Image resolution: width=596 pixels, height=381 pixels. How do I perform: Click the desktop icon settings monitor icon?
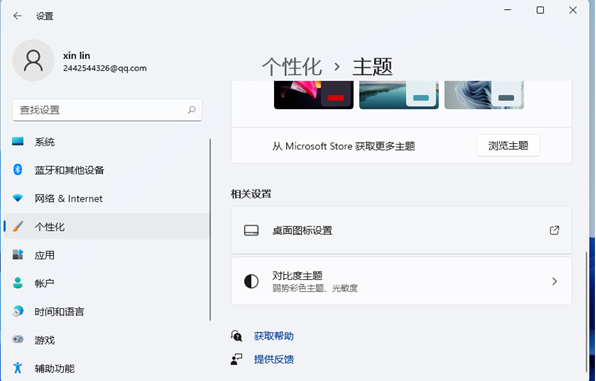[251, 230]
